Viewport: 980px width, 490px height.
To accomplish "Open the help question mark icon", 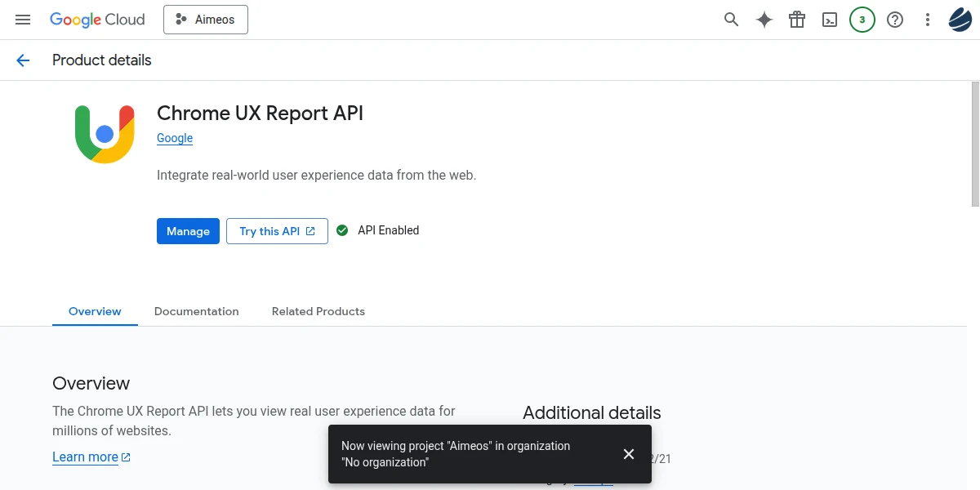I will tap(895, 20).
